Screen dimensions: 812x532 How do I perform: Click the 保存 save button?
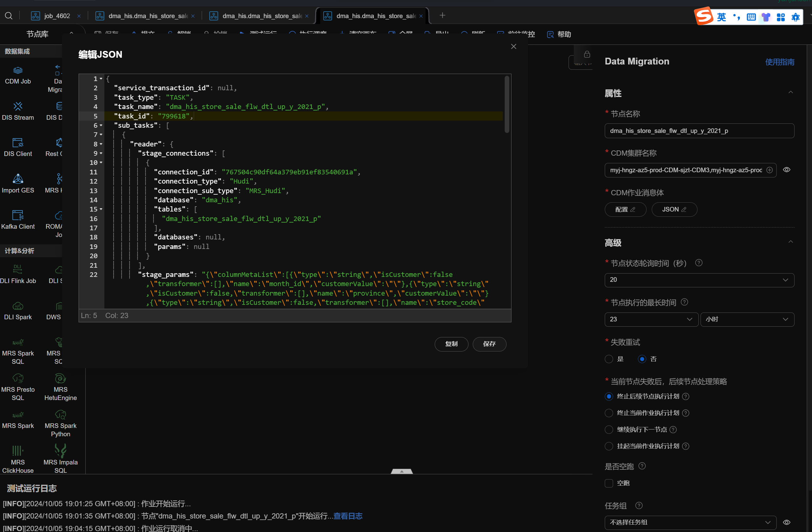click(x=489, y=344)
